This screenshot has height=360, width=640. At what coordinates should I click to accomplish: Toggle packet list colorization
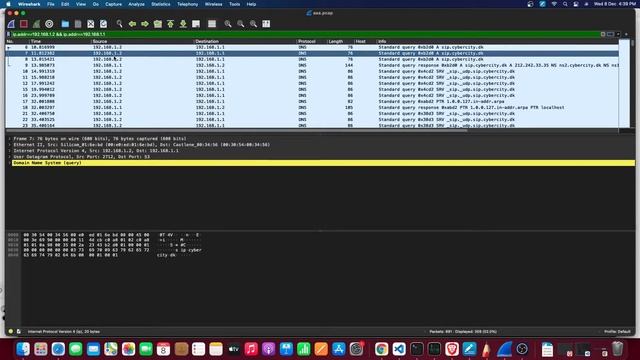[212, 24]
